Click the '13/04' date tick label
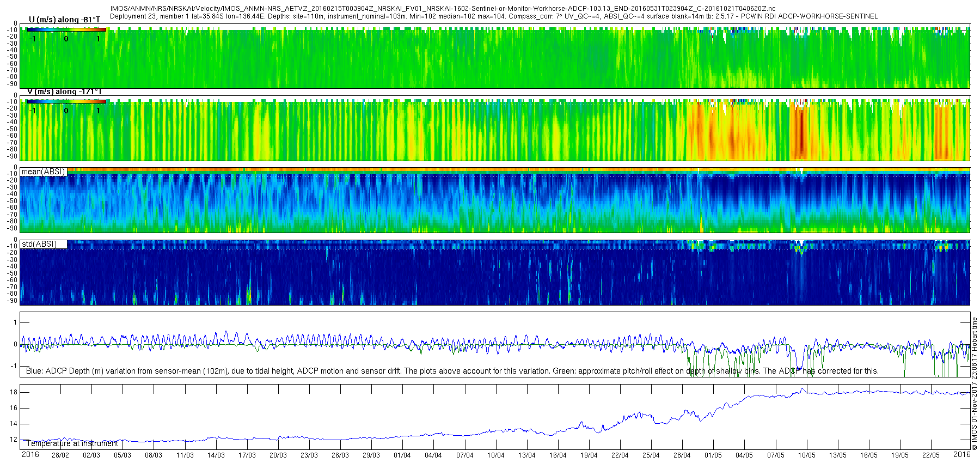The height and width of the screenshot is (463, 980). pos(527,455)
